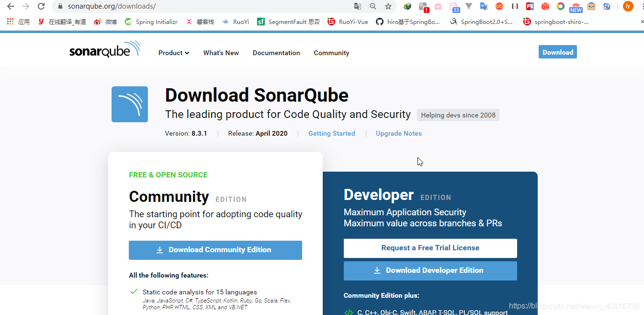This screenshot has width=644, height=315.
Task: Click the 'FREE & OPEN SOURCE' label
Action: tap(168, 175)
